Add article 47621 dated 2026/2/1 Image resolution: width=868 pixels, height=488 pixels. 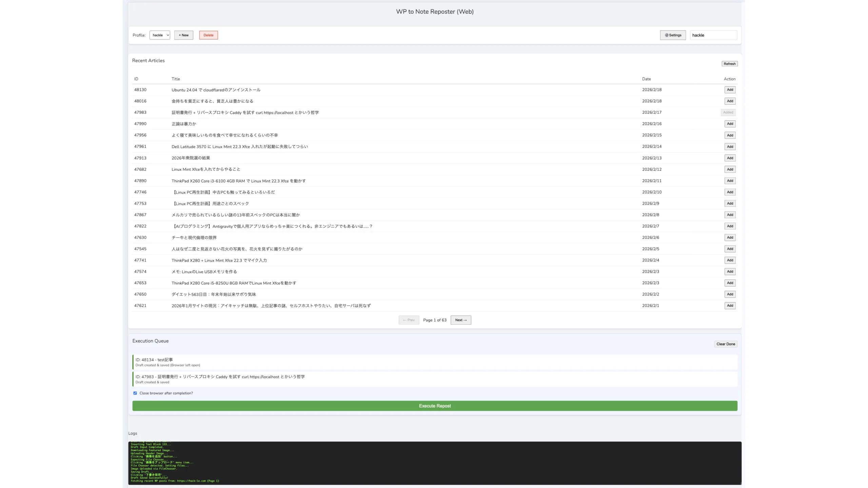click(x=730, y=305)
